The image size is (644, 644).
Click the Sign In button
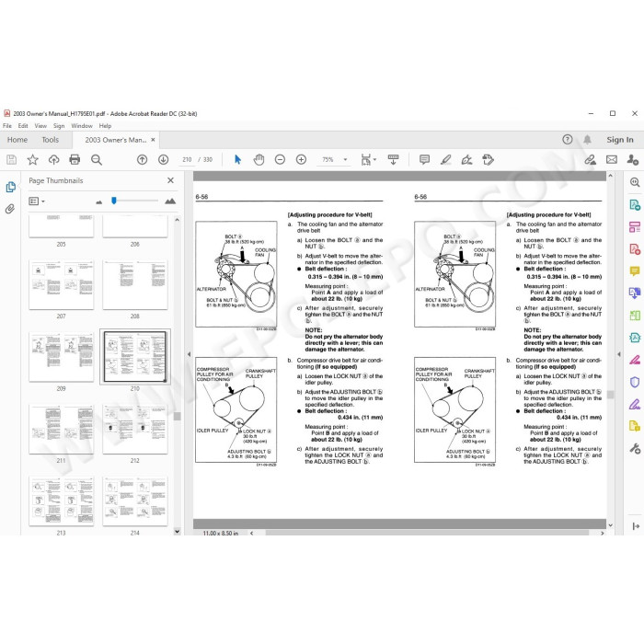(x=620, y=140)
